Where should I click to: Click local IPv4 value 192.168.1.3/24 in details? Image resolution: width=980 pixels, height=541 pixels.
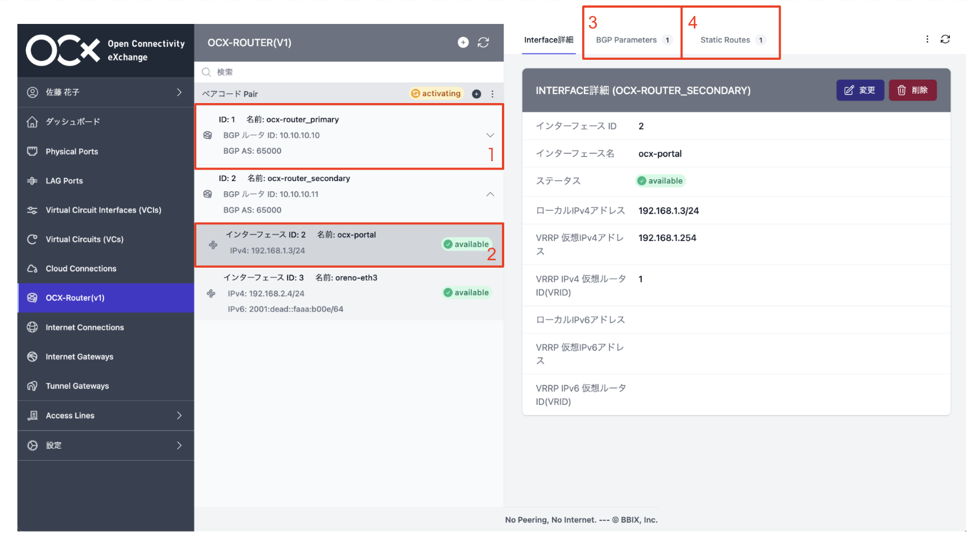[669, 211]
